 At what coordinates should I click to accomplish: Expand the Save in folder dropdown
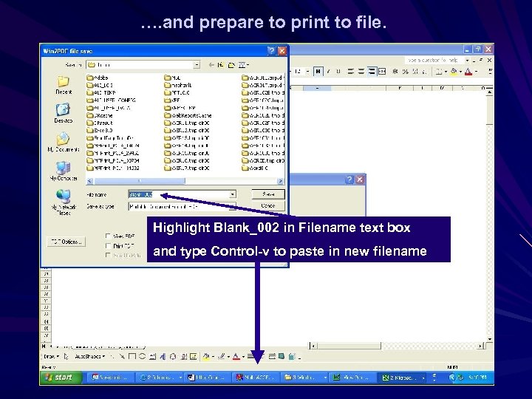(x=197, y=65)
